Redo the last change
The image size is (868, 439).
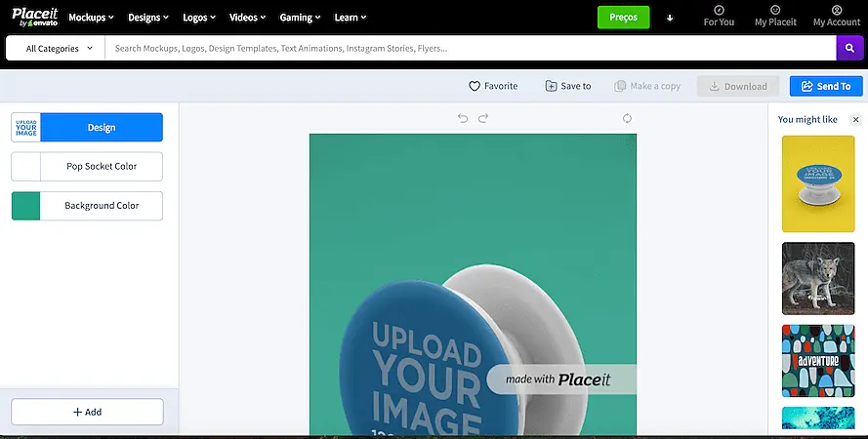click(x=483, y=118)
